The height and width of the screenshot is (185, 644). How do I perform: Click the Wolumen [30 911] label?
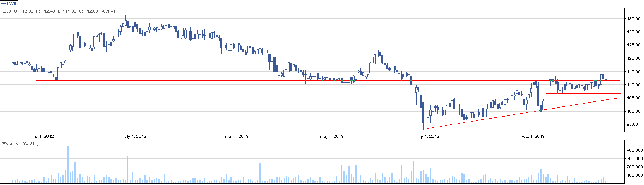point(20,144)
